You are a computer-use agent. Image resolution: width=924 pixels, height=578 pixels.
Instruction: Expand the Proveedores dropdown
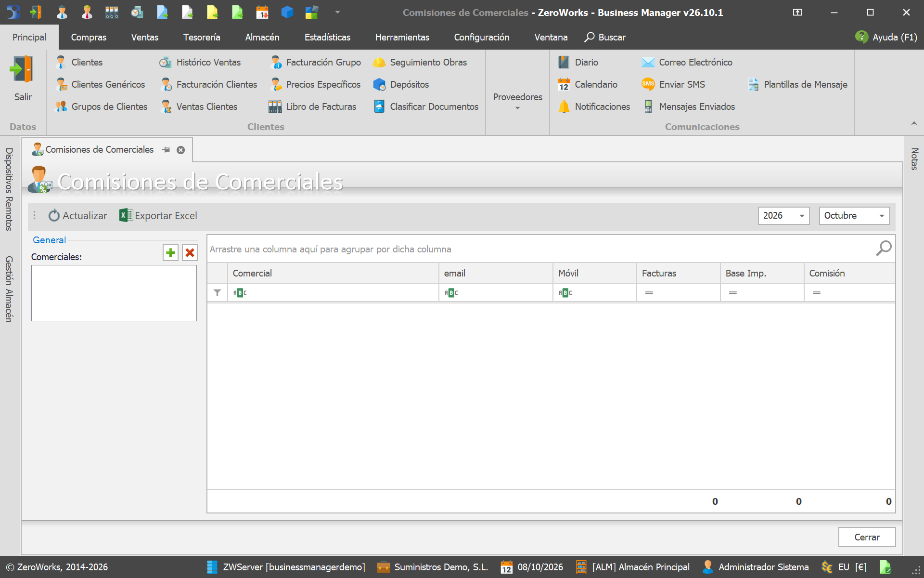coord(518,102)
